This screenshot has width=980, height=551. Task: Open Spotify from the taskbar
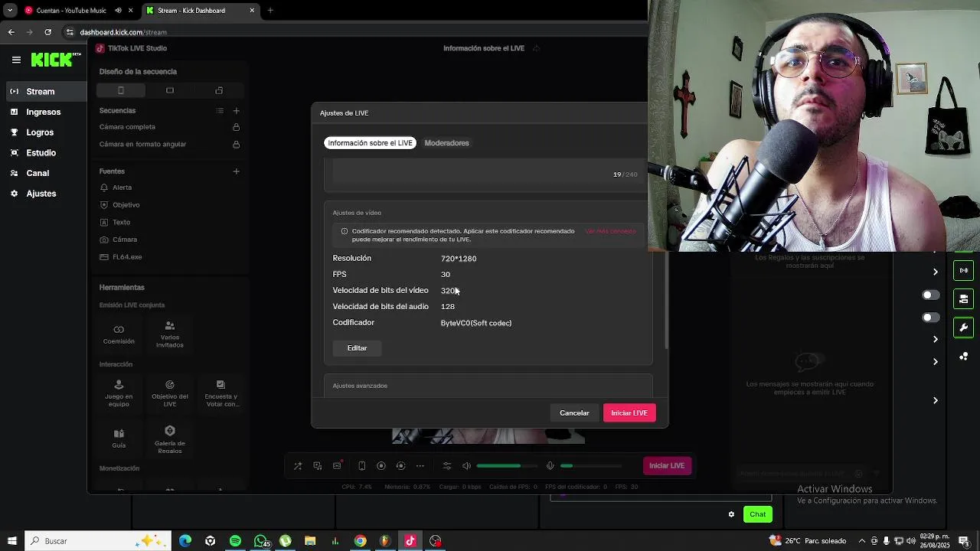[x=235, y=541]
